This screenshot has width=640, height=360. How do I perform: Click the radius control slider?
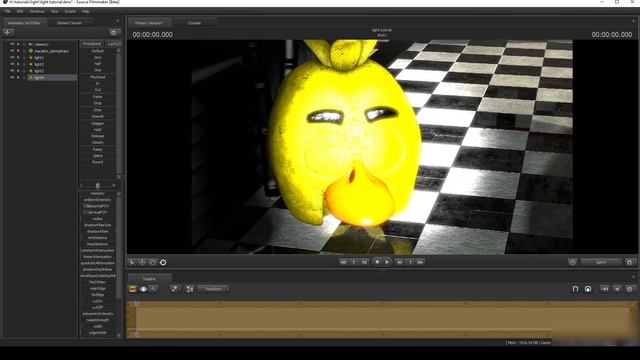click(98, 219)
